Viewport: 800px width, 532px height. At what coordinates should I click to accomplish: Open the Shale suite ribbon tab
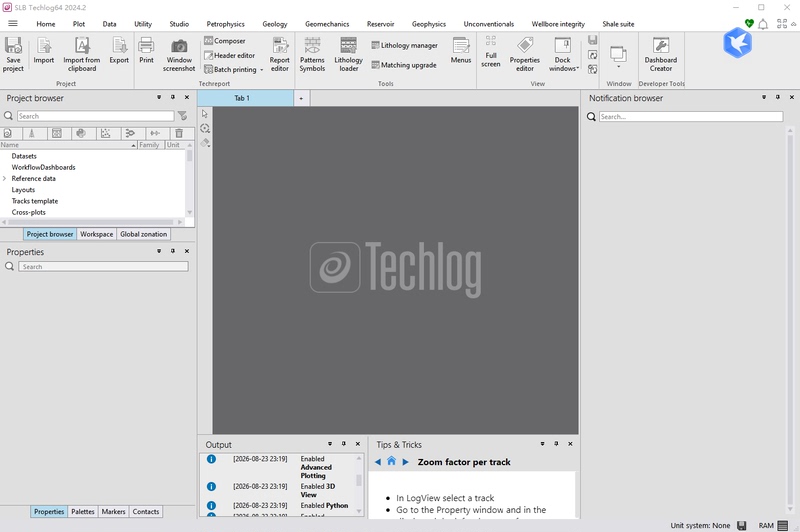(x=618, y=24)
